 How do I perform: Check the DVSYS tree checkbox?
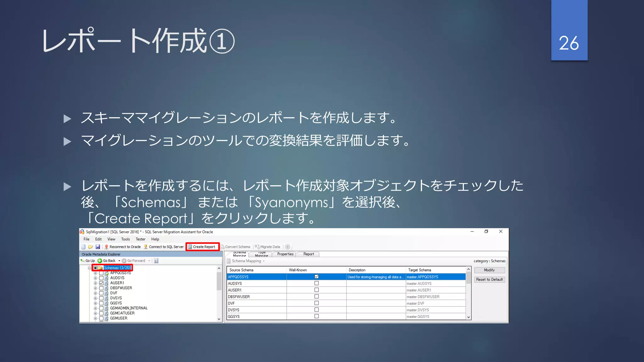pyautogui.click(x=101, y=298)
